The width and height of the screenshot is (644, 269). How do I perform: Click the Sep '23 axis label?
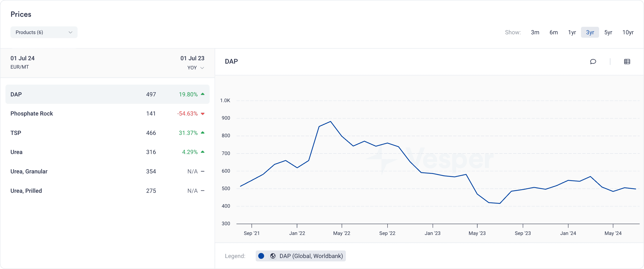[x=523, y=233]
